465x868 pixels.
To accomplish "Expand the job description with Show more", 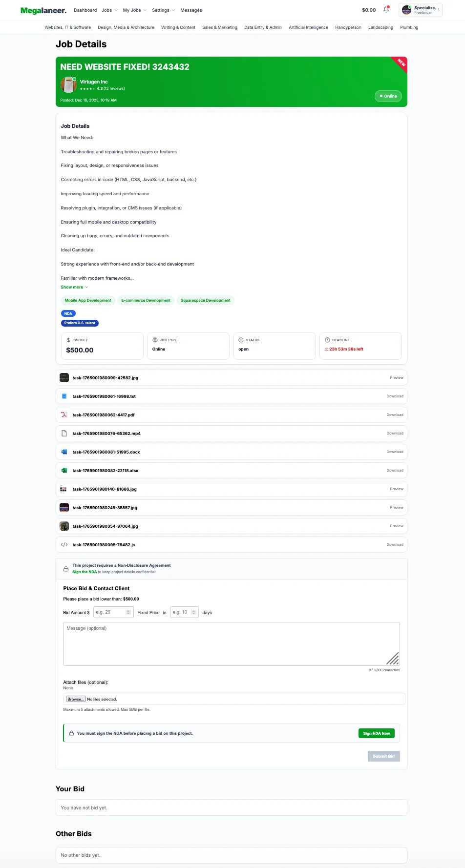I will coord(72,287).
